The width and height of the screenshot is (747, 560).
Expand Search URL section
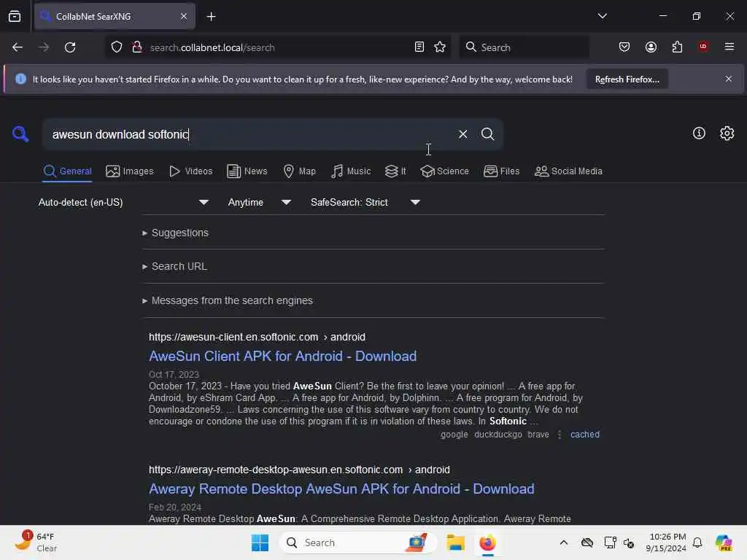(175, 267)
